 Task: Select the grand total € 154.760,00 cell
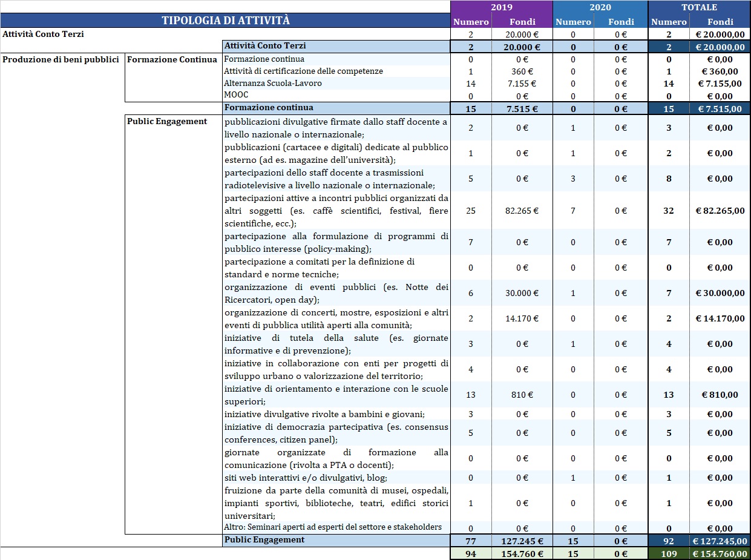tap(720, 553)
